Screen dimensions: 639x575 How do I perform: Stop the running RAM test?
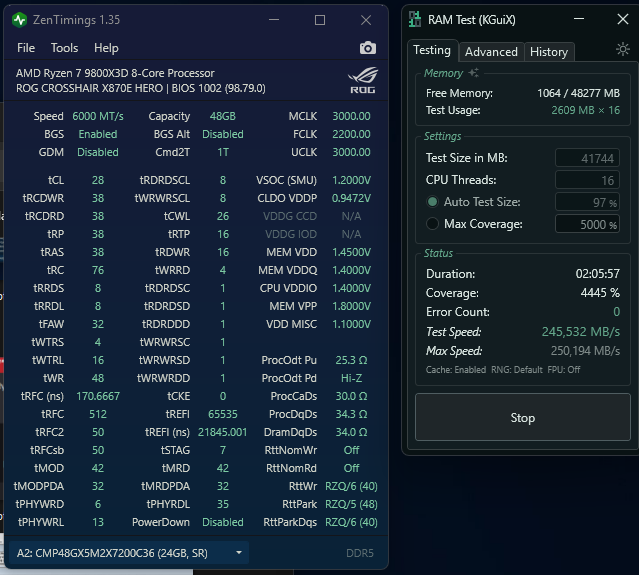pyautogui.click(x=523, y=417)
